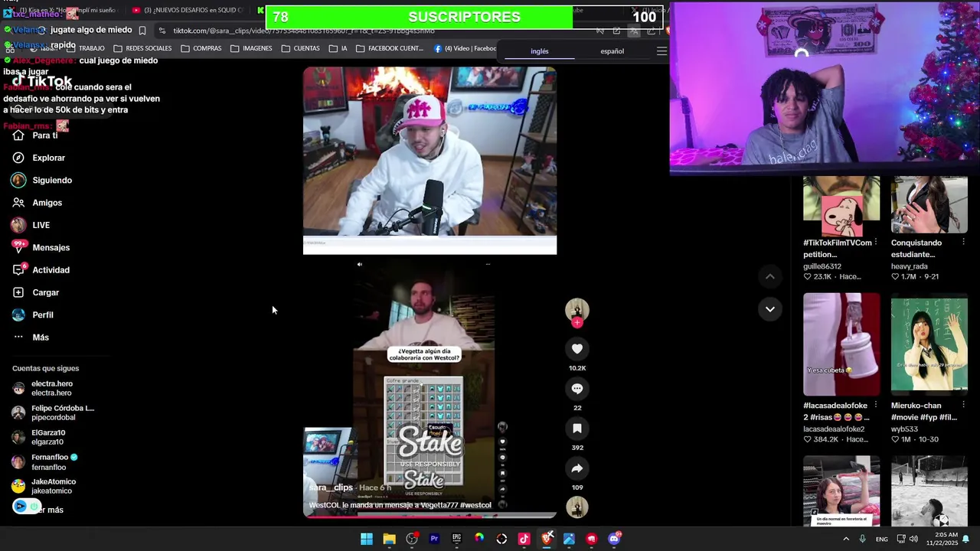This screenshot has height=551, width=980.
Task: Like the video with the heart icon
Action: [x=577, y=349]
